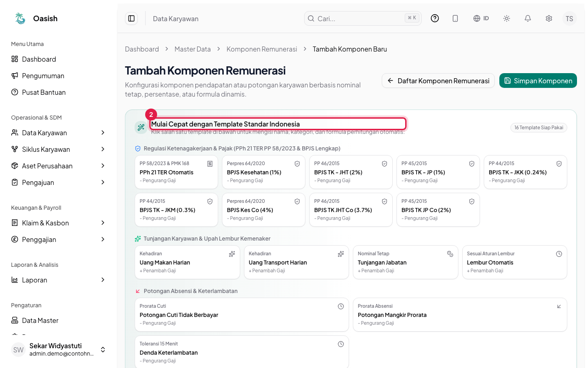The height and width of the screenshot is (368, 588).
Task: Open the TS user avatar
Action: [x=570, y=18]
